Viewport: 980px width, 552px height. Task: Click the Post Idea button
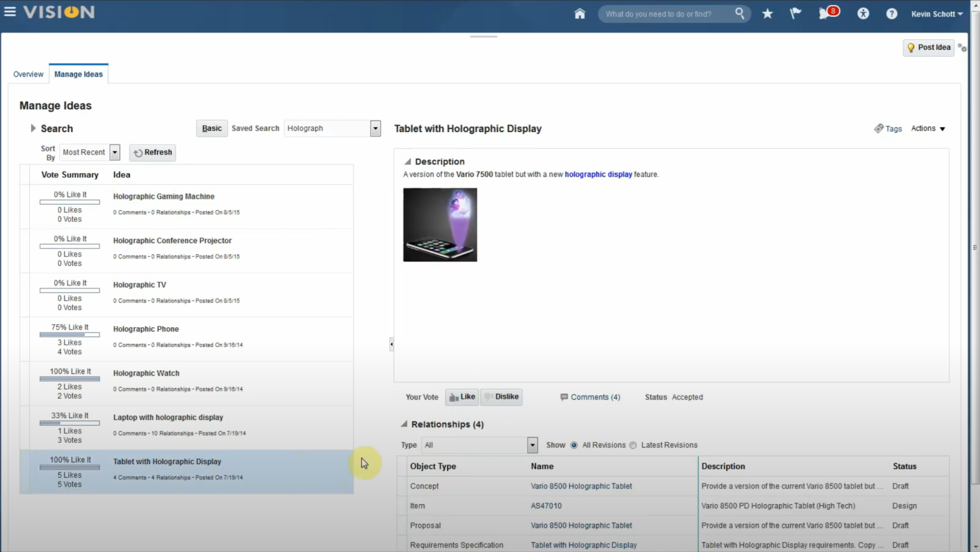coord(928,47)
